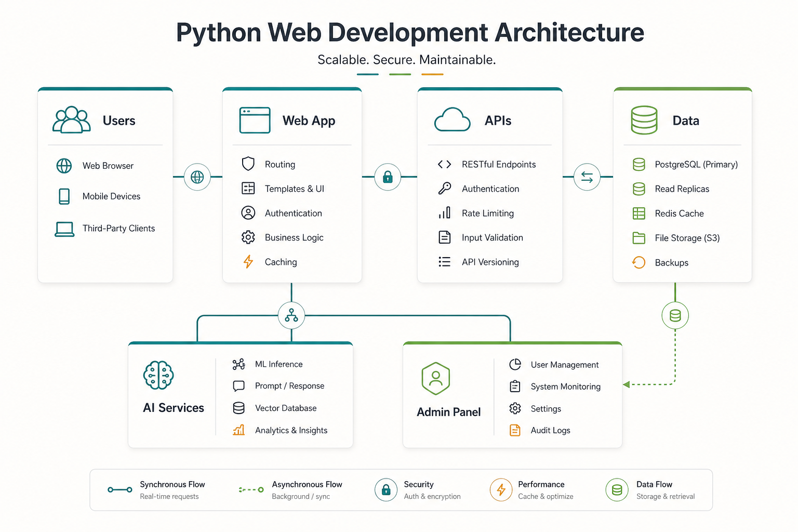Click the Backups refresh arrow icon

tap(639, 262)
